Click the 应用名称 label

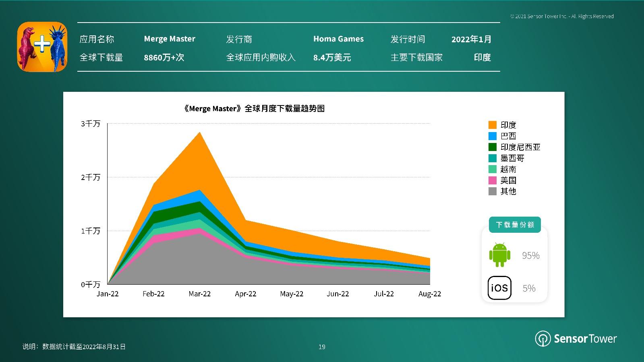pyautogui.click(x=97, y=39)
